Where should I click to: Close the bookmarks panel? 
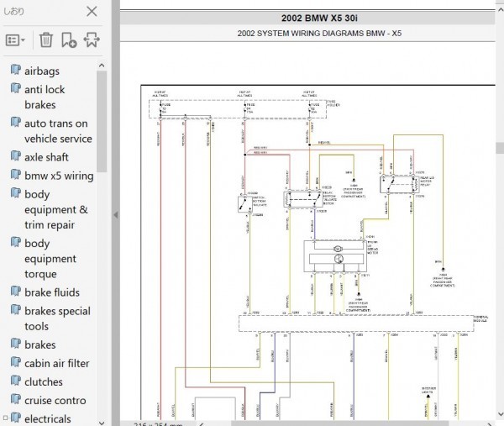pyautogui.click(x=92, y=12)
